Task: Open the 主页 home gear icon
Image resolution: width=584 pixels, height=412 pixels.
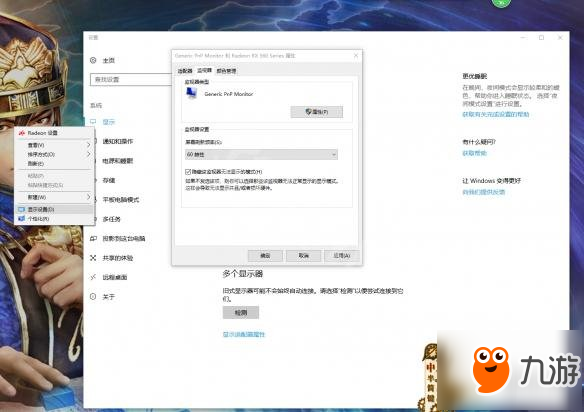Action: click(x=93, y=60)
